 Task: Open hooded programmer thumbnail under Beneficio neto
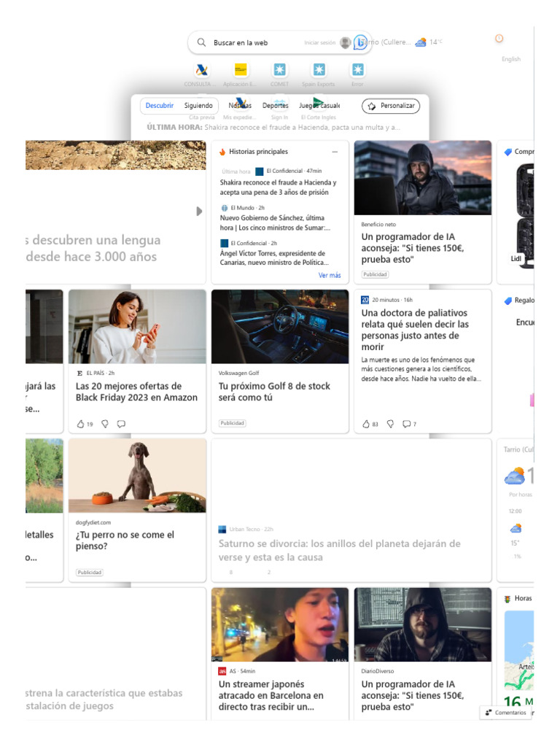point(423,178)
